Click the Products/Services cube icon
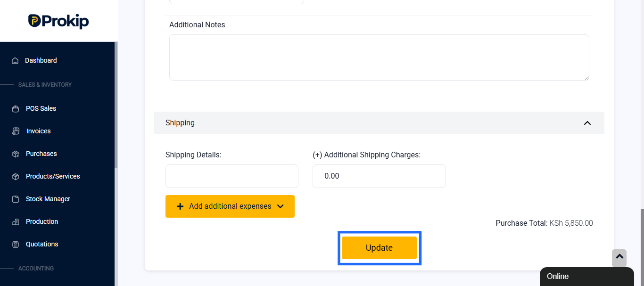This screenshot has height=286, width=644. click(x=16, y=177)
